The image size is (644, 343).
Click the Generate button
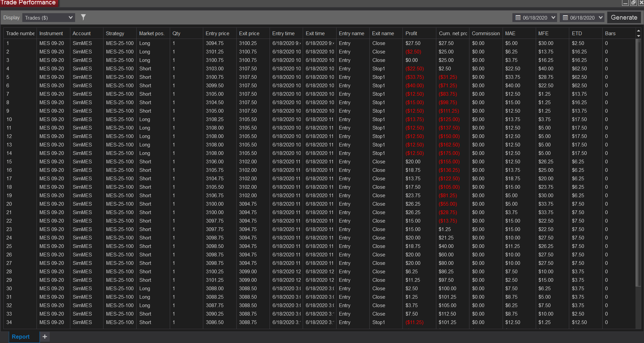coord(624,18)
